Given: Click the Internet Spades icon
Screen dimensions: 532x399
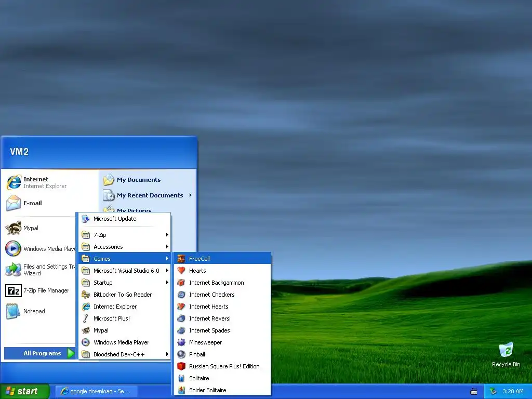Looking at the screenshot, I should (x=181, y=330).
